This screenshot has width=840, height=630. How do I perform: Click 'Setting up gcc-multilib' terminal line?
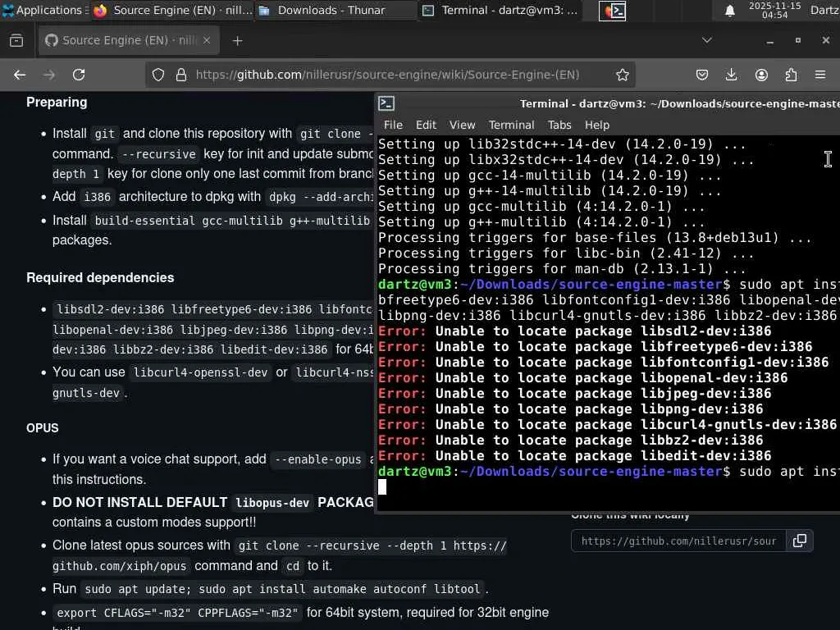click(541, 207)
